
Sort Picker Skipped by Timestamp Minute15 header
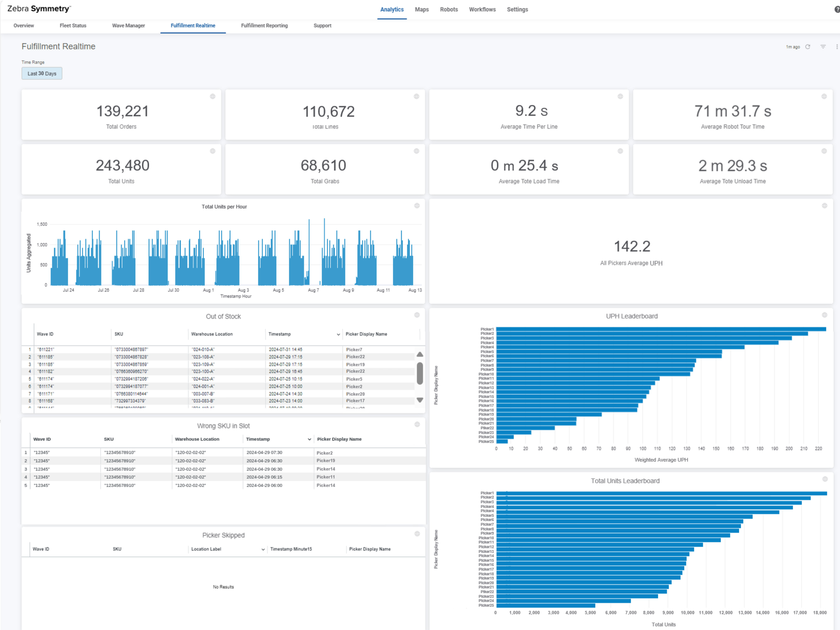(x=291, y=549)
